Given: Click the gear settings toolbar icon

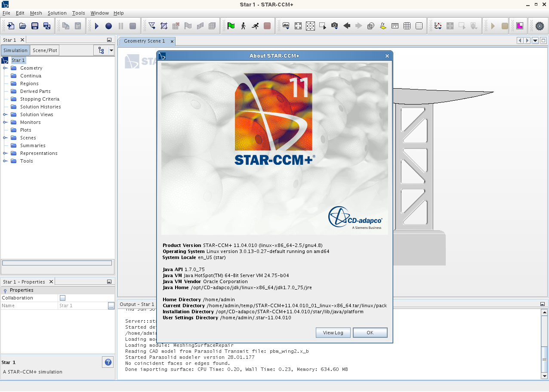Looking at the screenshot, I should point(540,26).
